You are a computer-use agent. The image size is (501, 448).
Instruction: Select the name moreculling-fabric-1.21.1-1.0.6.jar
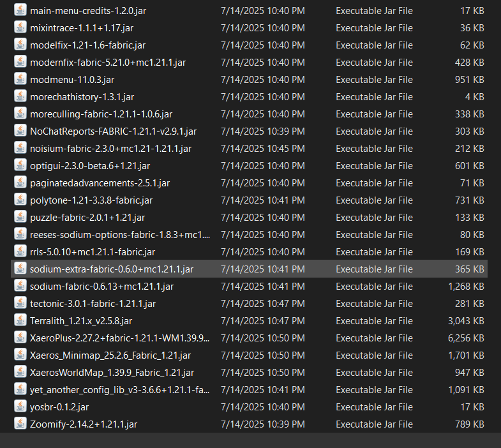coord(101,114)
